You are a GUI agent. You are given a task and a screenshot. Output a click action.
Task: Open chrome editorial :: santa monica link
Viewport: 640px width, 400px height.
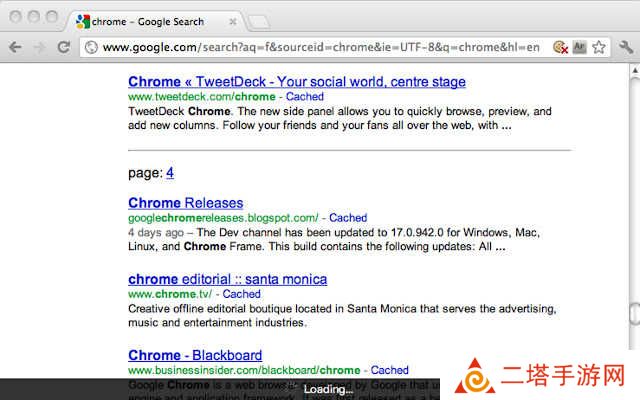[227, 279]
